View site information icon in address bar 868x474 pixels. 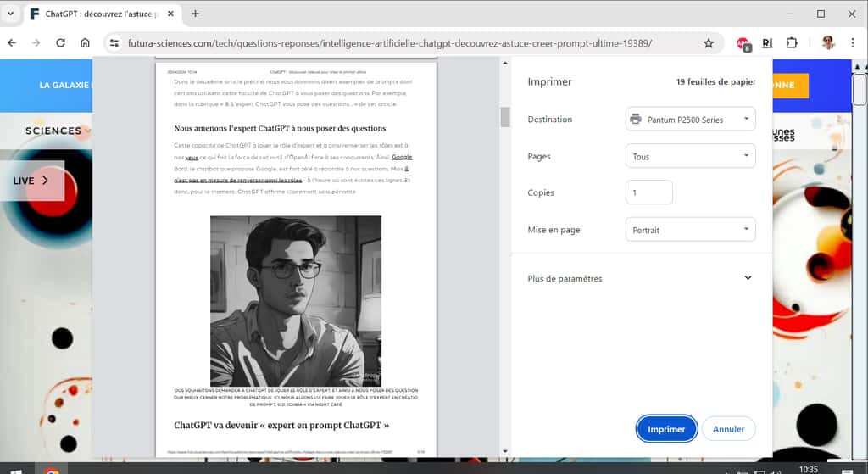[x=114, y=43]
